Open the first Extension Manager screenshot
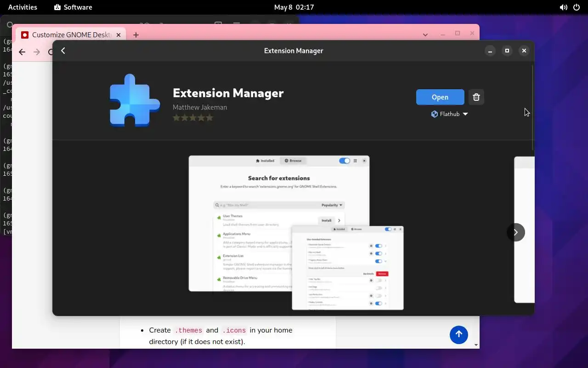Viewport: 588px width, 368px height. click(x=296, y=232)
